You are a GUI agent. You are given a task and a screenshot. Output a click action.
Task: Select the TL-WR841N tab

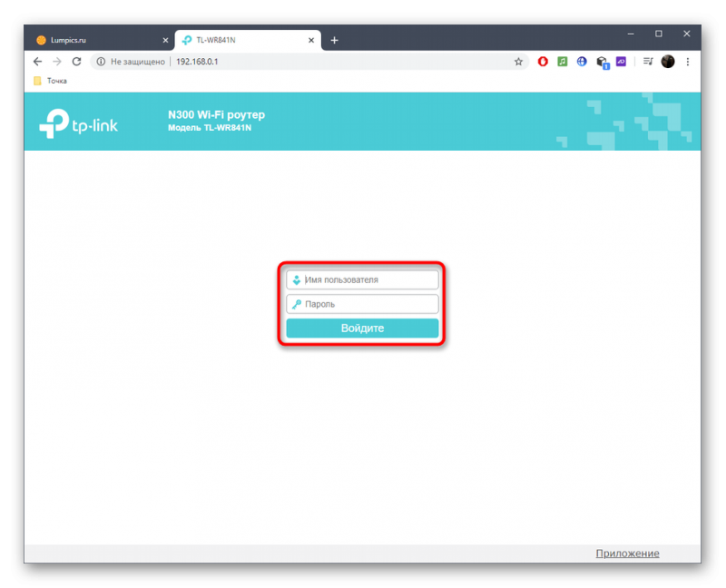248,40
